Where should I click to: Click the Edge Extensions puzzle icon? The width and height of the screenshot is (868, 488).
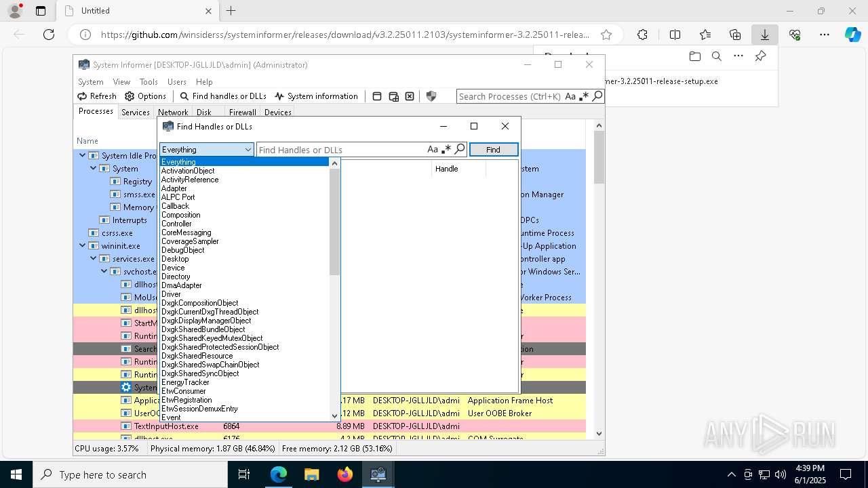642,35
